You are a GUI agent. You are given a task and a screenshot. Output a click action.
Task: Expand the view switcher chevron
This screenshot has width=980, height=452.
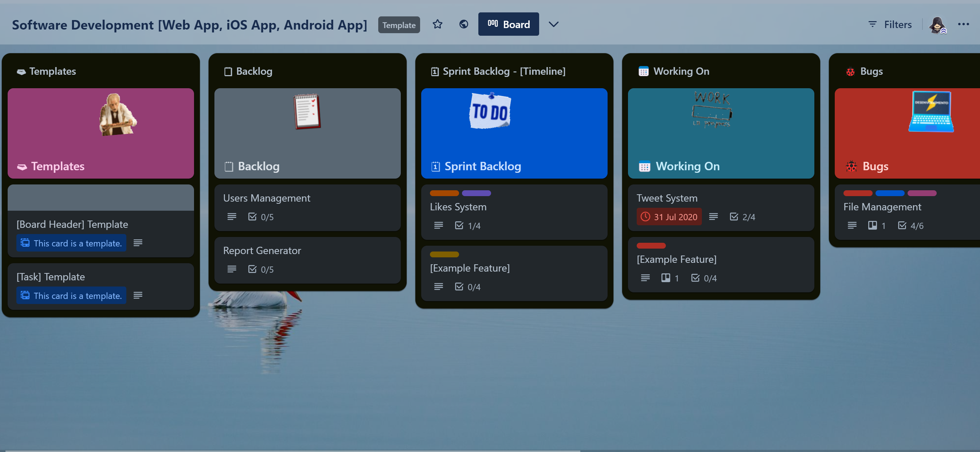pyautogui.click(x=554, y=24)
